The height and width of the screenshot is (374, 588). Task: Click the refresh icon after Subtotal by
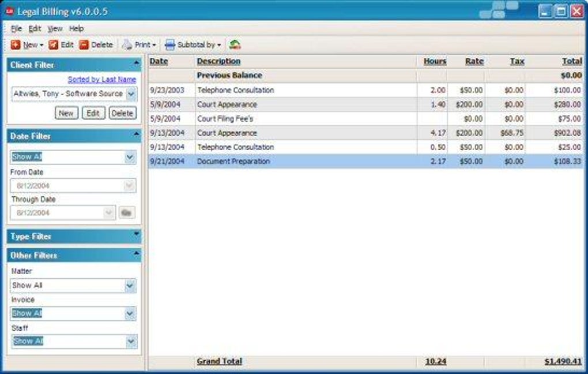[235, 44]
